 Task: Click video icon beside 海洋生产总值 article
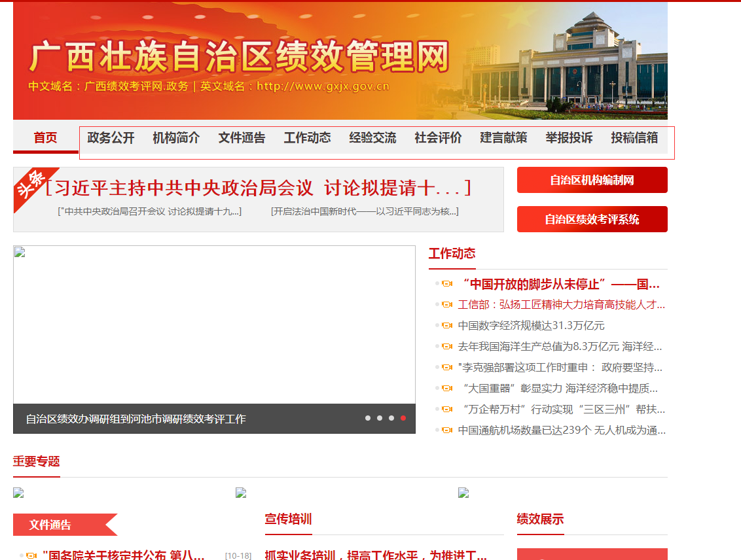(447, 346)
